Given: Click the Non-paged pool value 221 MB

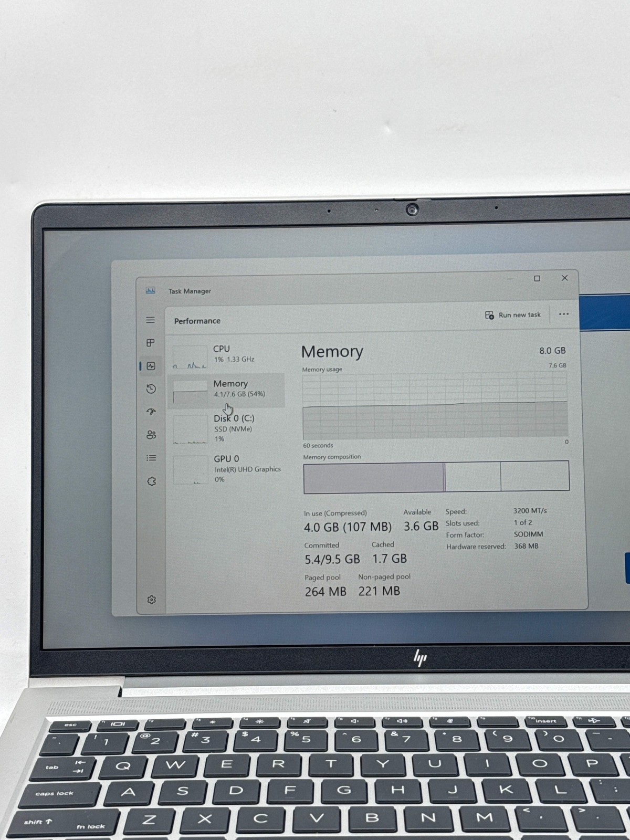Looking at the screenshot, I should click(x=379, y=591).
